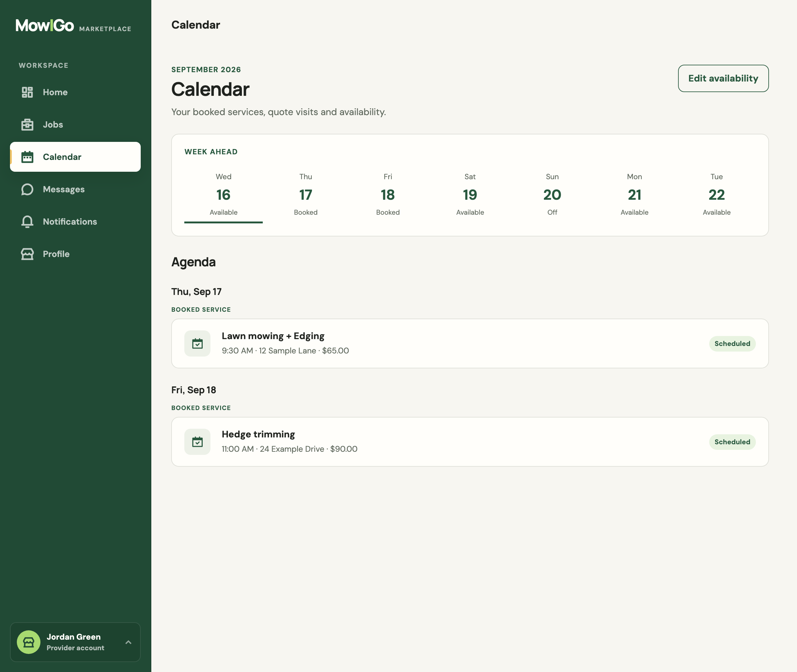The image size is (797, 672).
Task: Open the Home menu item
Action: coord(75,92)
